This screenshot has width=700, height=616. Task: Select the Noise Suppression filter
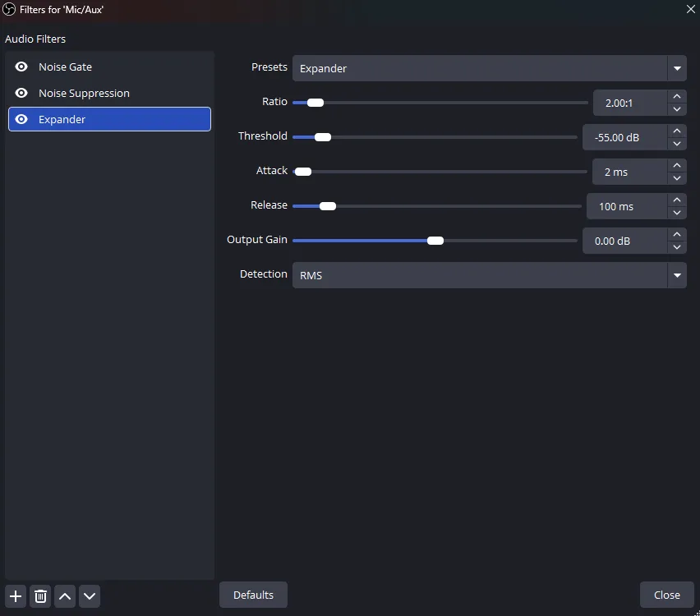pyautogui.click(x=84, y=94)
